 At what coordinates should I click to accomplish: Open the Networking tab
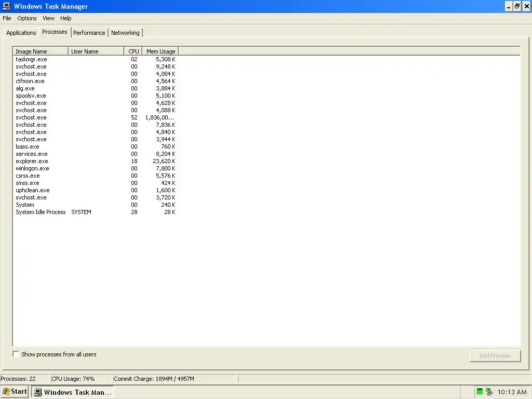[x=125, y=33]
